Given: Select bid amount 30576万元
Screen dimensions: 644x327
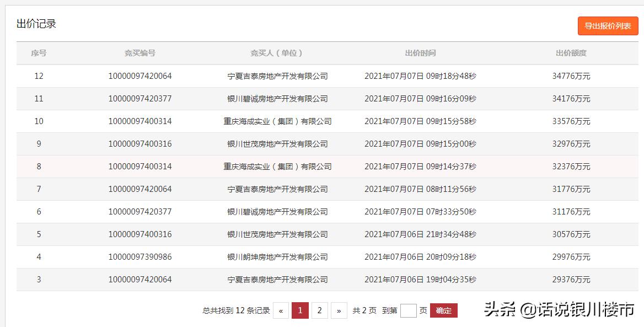Looking at the screenshot, I should pos(571,234).
